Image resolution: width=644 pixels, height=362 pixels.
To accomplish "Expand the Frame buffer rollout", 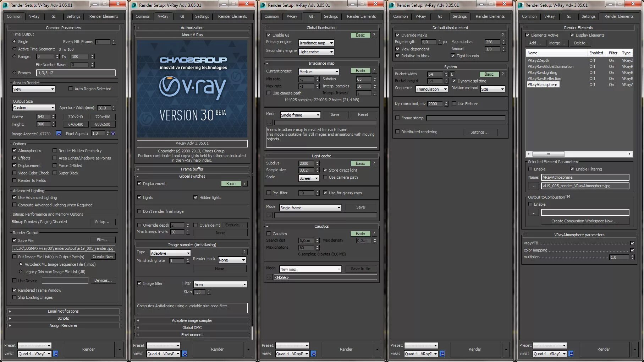I will tap(192, 169).
